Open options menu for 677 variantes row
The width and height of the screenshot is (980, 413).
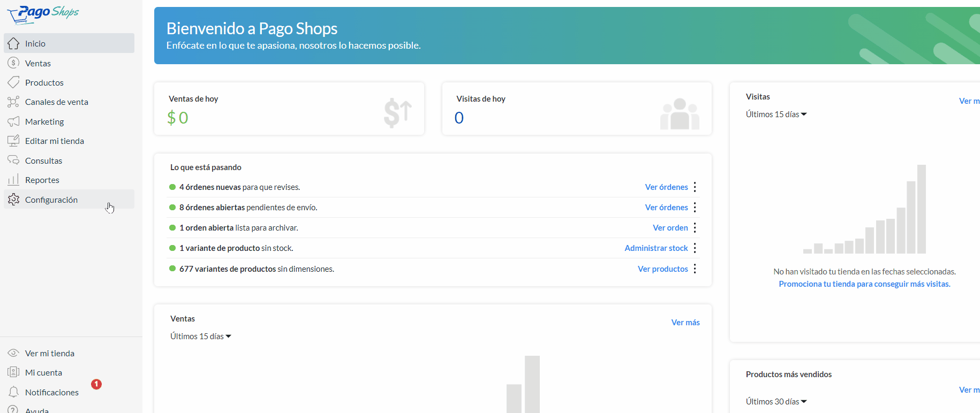coord(695,269)
